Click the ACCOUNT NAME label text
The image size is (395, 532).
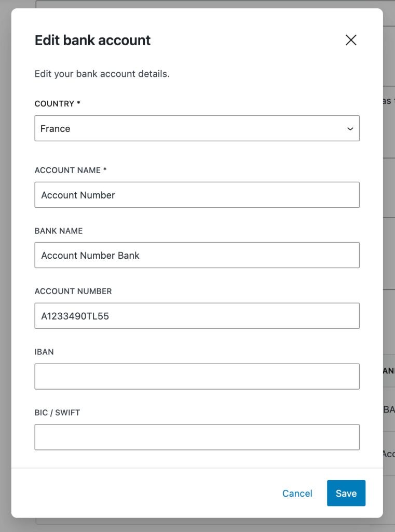(67, 170)
